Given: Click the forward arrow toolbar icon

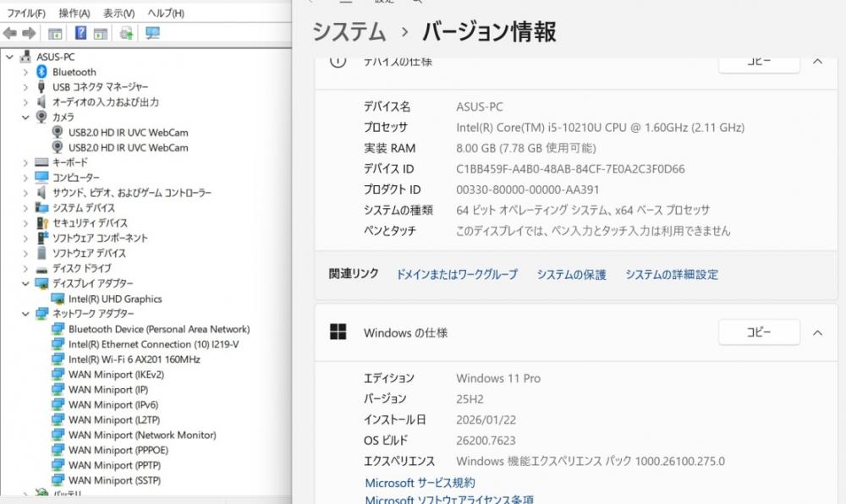Looking at the screenshot, I should coord(29,33).
